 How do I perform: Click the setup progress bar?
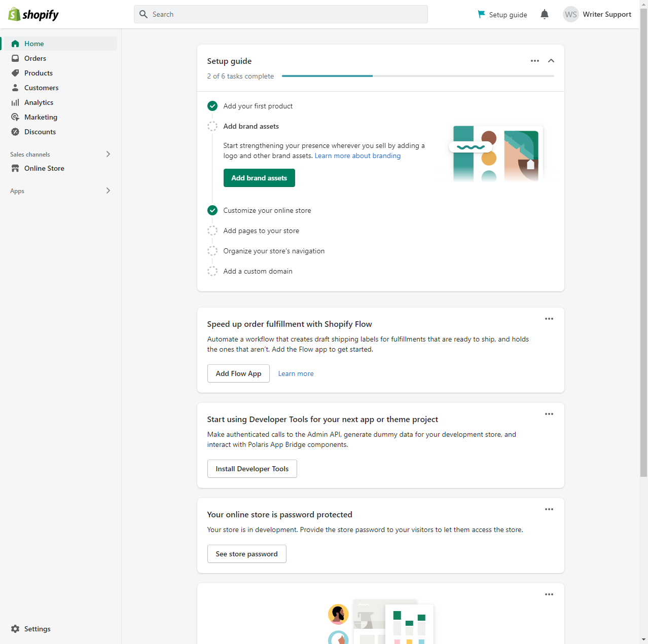tap(418, 76)
